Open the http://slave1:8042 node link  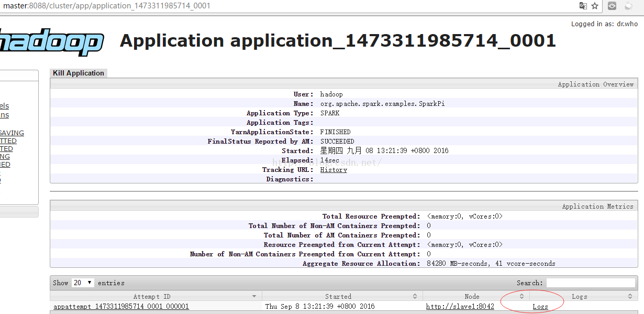(x=460, y=307)
